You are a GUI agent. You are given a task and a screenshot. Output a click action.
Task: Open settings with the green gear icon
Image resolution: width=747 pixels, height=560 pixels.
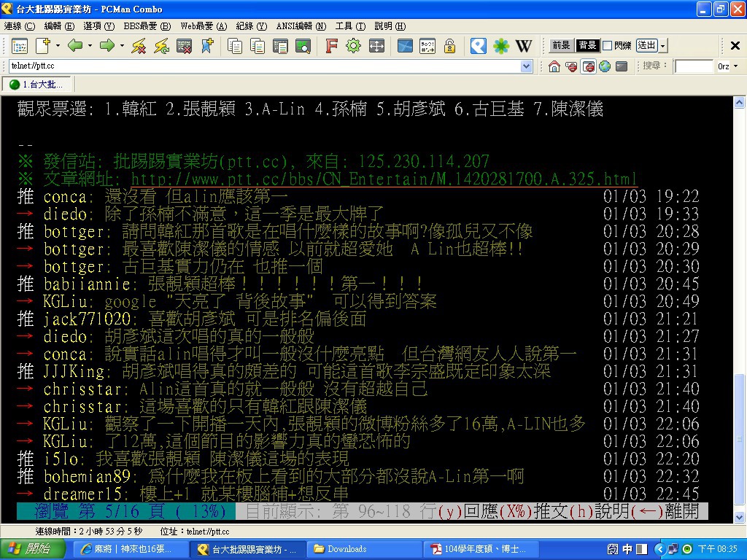354,46
